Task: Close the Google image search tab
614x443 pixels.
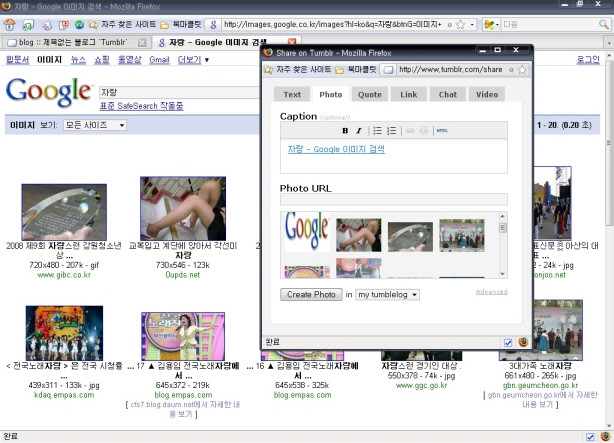Action: (x=292, y=42)
